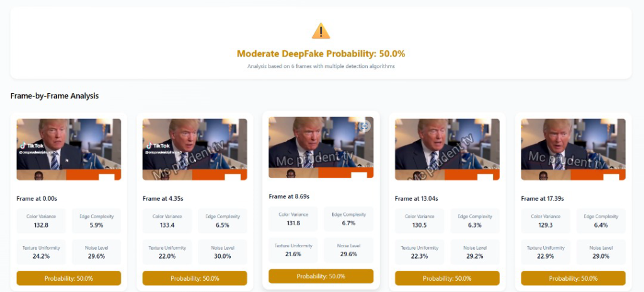
Task: Click the Frame-by-Frame Analysis section title
Action: point(55,96)
